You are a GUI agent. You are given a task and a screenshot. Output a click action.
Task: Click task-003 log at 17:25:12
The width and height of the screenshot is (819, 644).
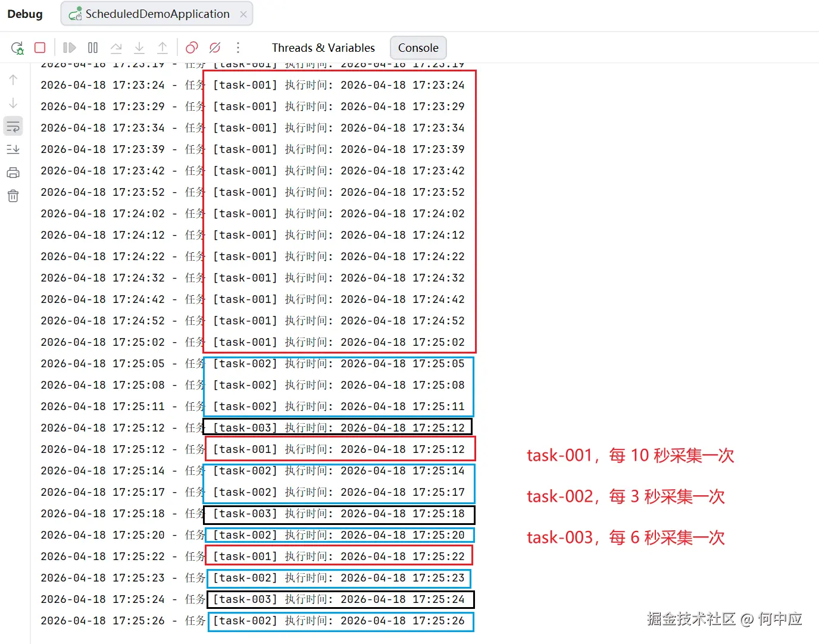tap(252, 428)
